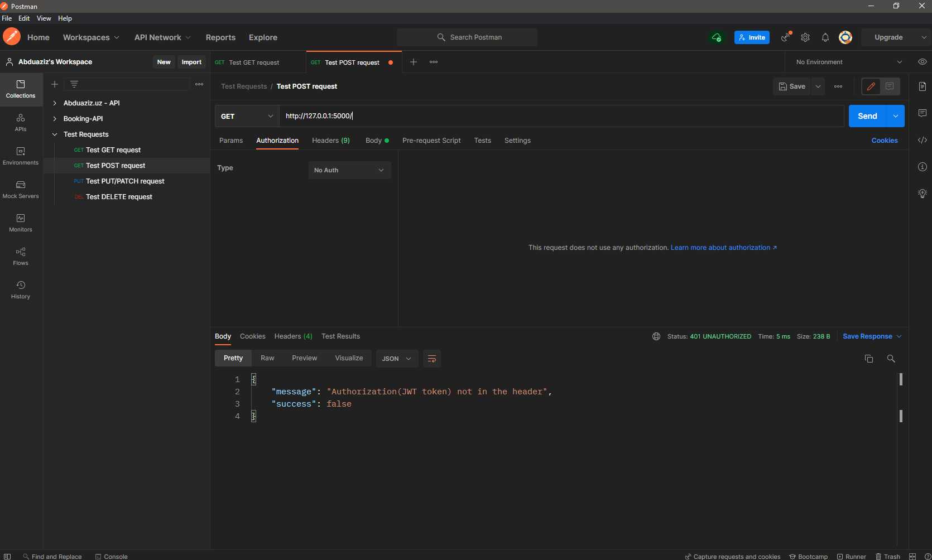Switch to build mode pencil icon

(x=871, y=86)
